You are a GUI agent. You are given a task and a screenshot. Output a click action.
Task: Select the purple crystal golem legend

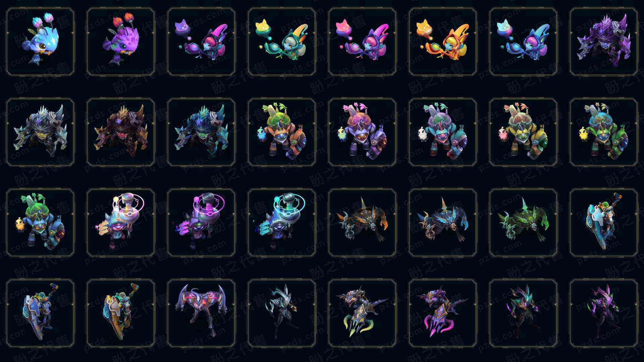(x=604, y=42)
